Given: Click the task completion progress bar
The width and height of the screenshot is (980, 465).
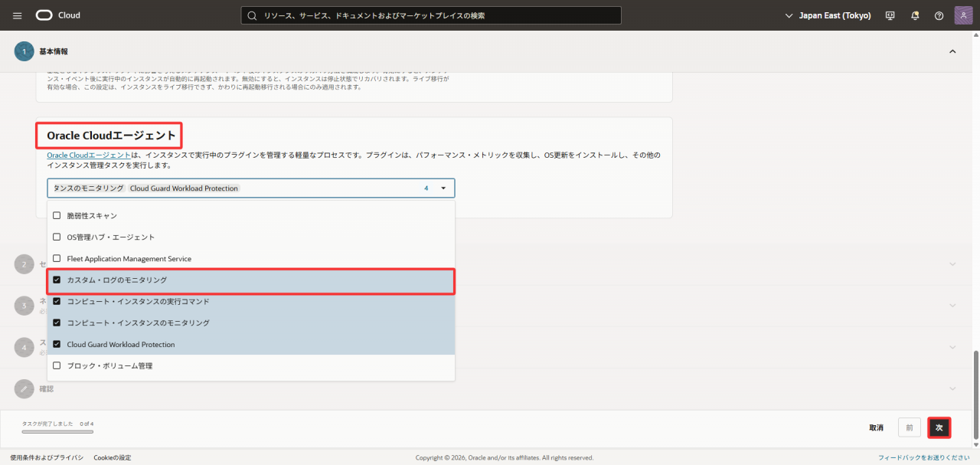Looking at the screenshot, I should 57,432.
